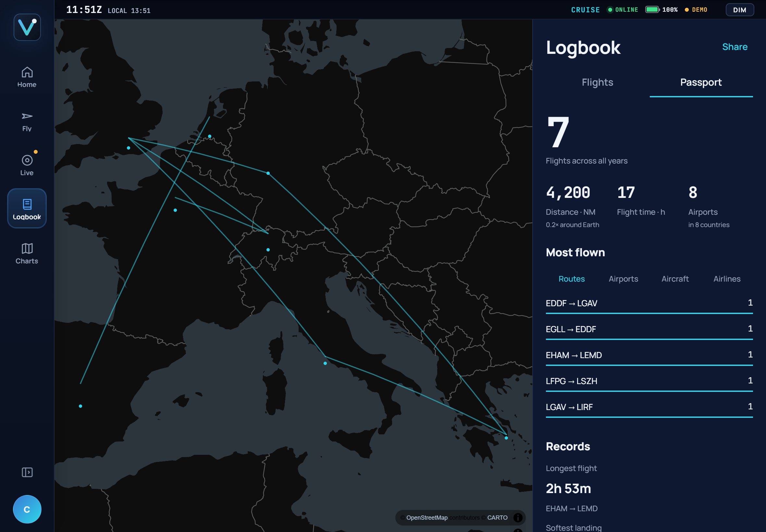Select the Routes most-flown tab

tap(571, 279)
